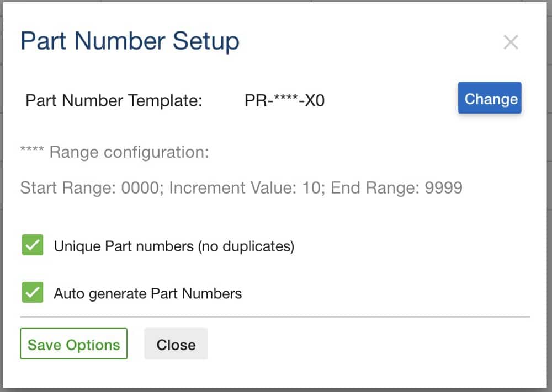Click the green checkmark for Unique Part numbers
552x392 pixels.
pos(32,244)
